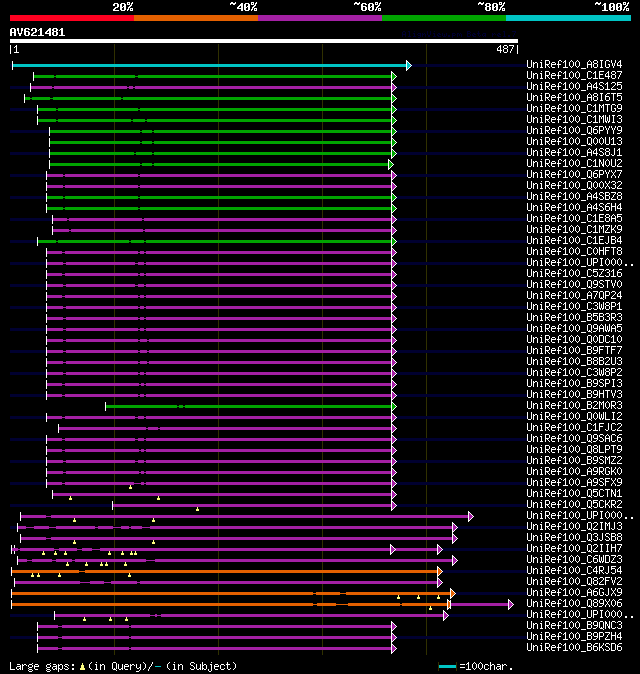Click the white AV621481 query sequence bar
This screenshot has height=674, width=640.
click(264, 41)
